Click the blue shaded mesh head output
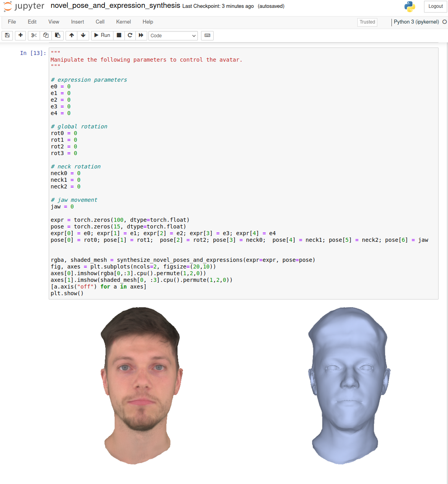 tap(349, 385)
